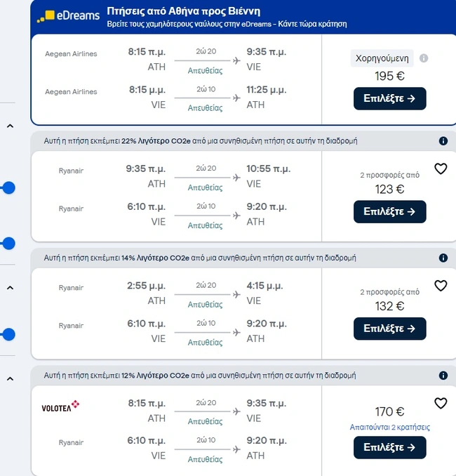The width and height of the screenshot is (456, 476).
Task: Select the 123 € Ryanair offer with Επιλέξτε
Action: tap(389, 211)
